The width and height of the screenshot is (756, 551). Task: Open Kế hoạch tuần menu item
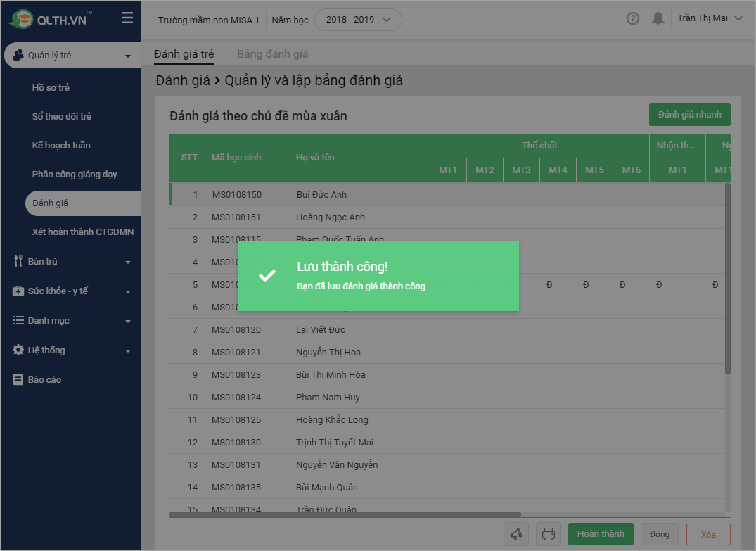pyautogui.click(x=61, y=145)
